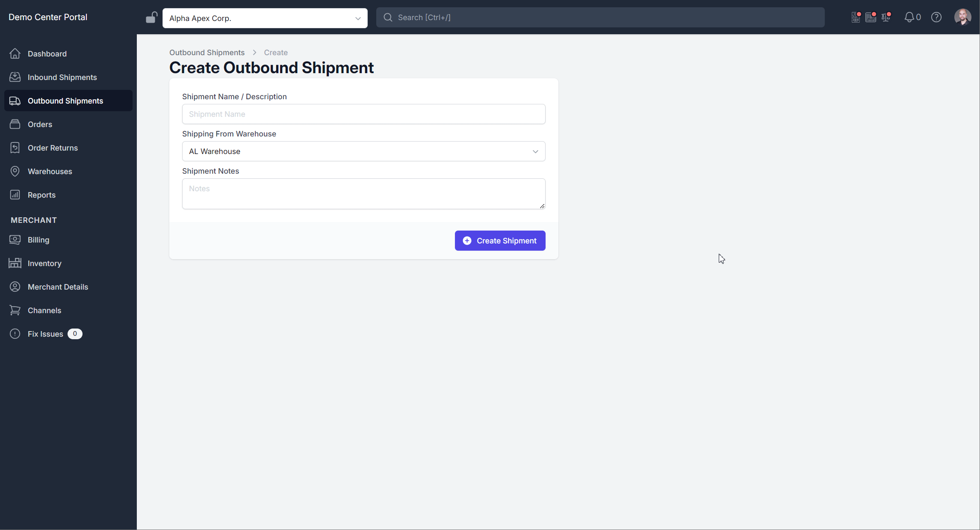Screen dimensions: 980x530
Task: Open Merchant Details in sidebar
Action: click(68, 287)
